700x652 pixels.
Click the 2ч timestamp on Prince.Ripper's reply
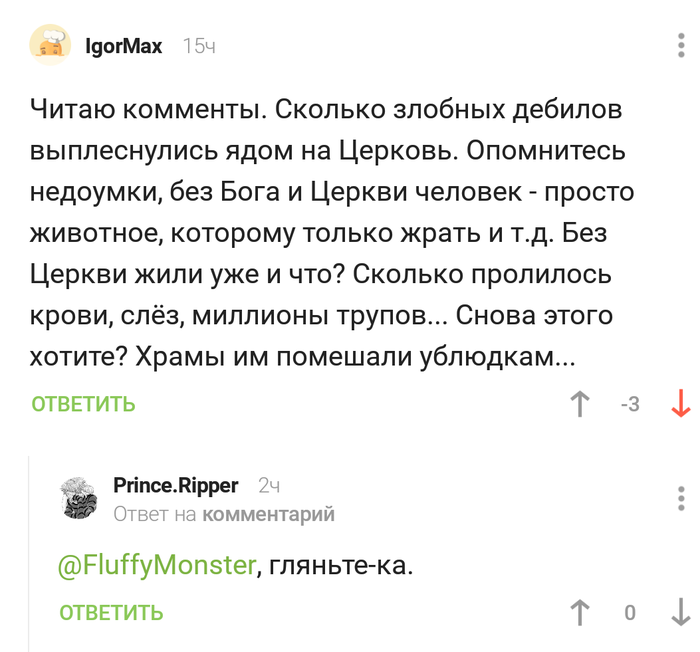tap(268, 487)
